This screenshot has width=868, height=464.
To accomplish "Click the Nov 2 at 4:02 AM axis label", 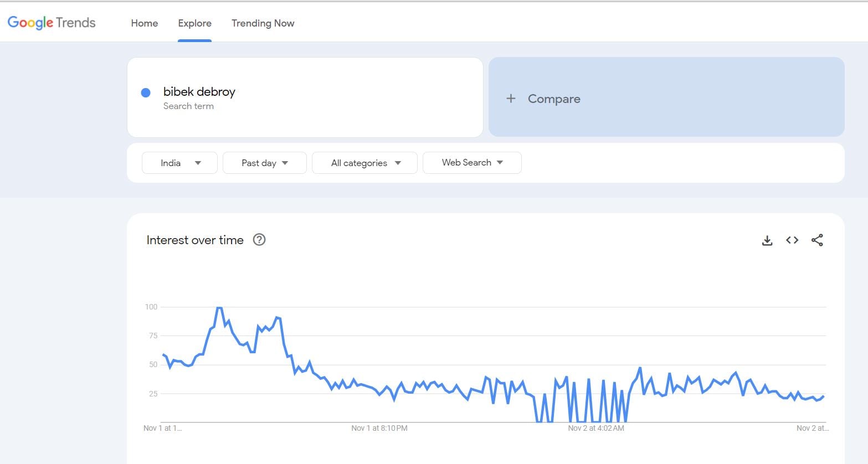I will pos(596,428).
